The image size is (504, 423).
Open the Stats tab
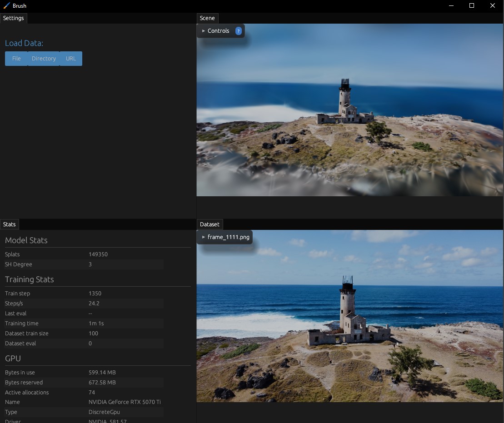10,224
